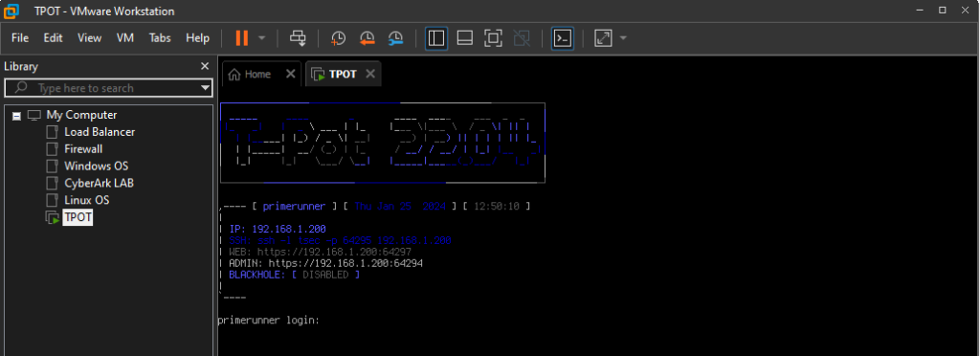This screenshot has width=980, height=356.
Task: Click Revert to snapshot icon
Action: (x=367, y=38)
